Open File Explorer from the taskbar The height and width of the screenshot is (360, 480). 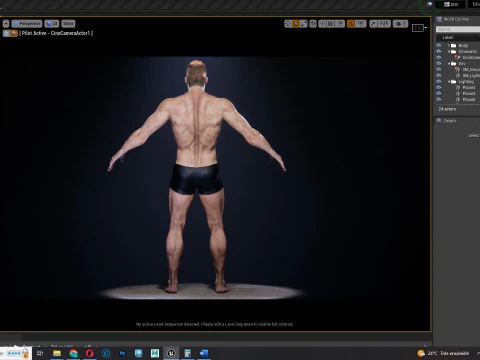[x=57, y=353]
